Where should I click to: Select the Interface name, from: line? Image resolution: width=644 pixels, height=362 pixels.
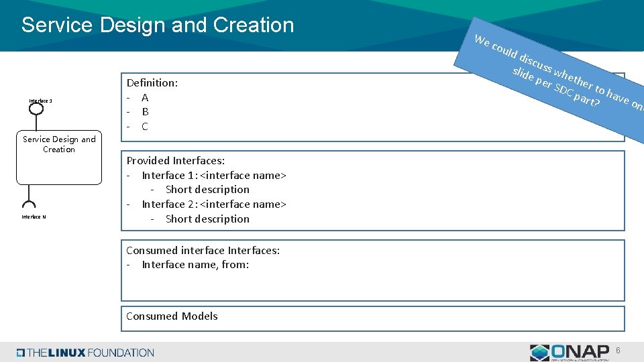point(195,265)
